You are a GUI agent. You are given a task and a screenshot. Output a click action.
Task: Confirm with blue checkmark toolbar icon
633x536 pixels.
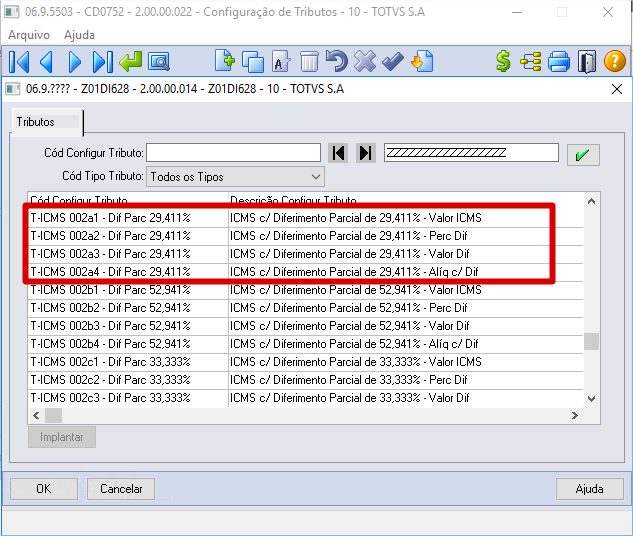393,62
